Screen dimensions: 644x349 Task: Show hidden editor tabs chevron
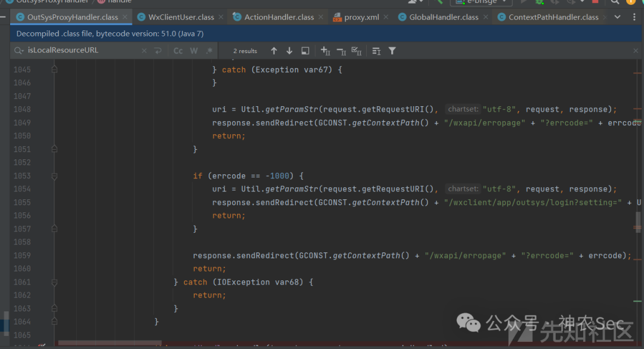point(617,17)
